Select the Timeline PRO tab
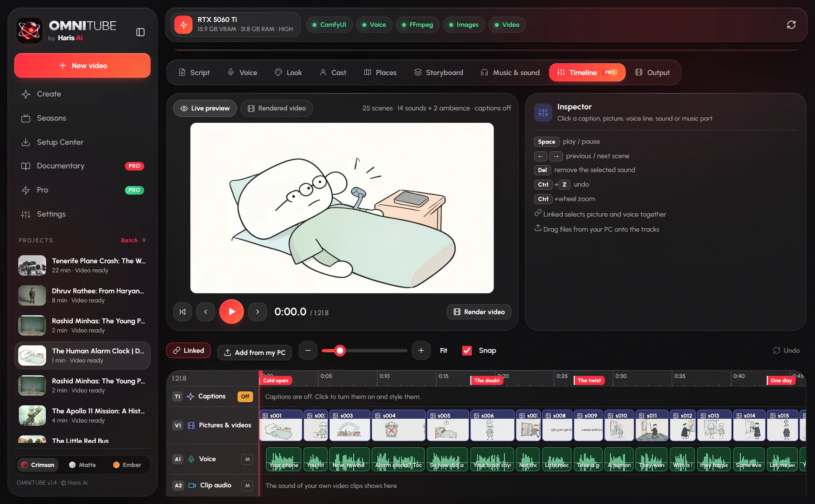815x504 pixels. coord(587,72)
